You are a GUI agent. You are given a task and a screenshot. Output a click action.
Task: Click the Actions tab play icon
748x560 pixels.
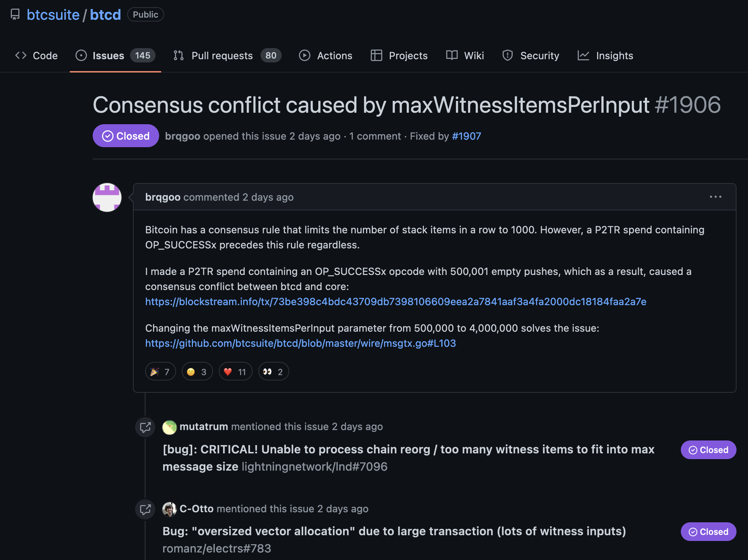point(305,56)
